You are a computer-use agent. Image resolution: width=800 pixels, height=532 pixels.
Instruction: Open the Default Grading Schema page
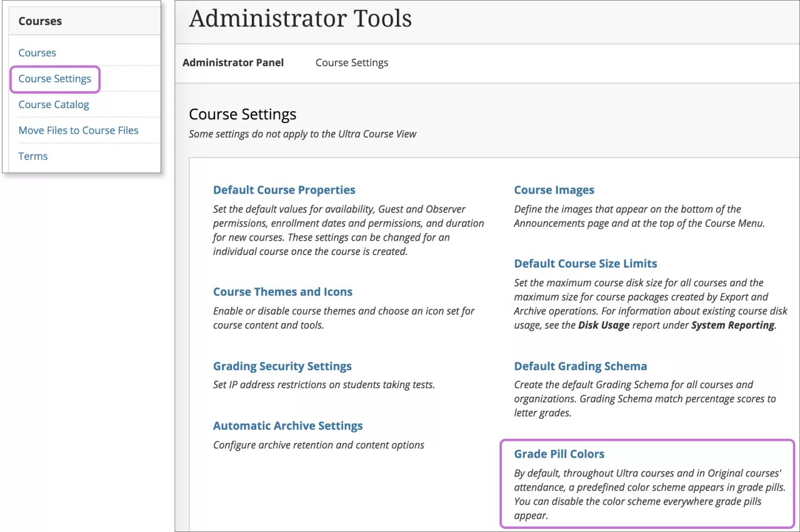pyautogui.click(x=580, y=366)
